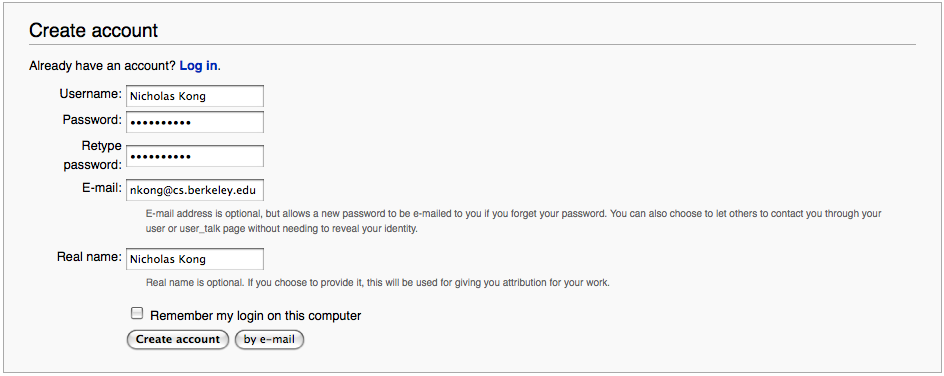The width and height of the screenshot is (944, 376).
Task: Select the Password input field
Action: pyautogui.click(x=194, y=122)
